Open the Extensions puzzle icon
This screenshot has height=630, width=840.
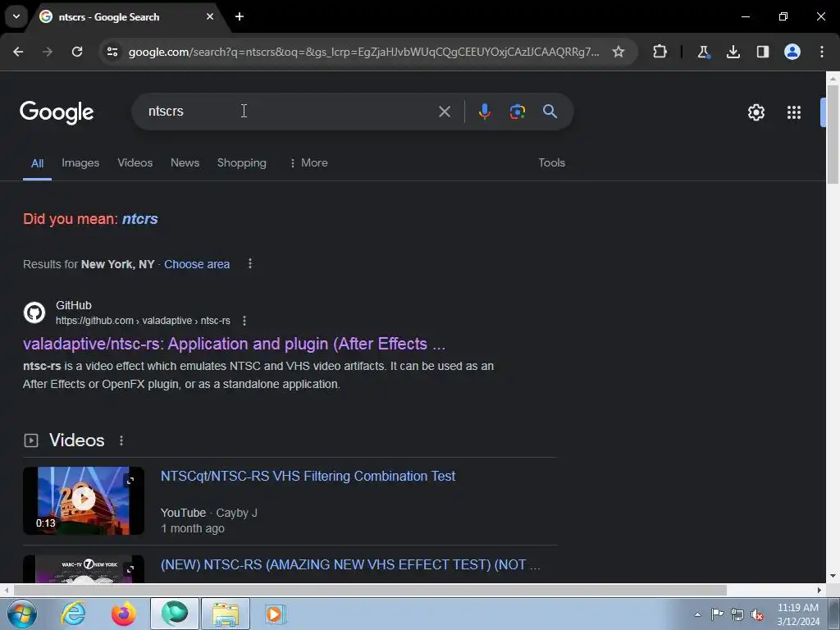(x=660, y=52)
